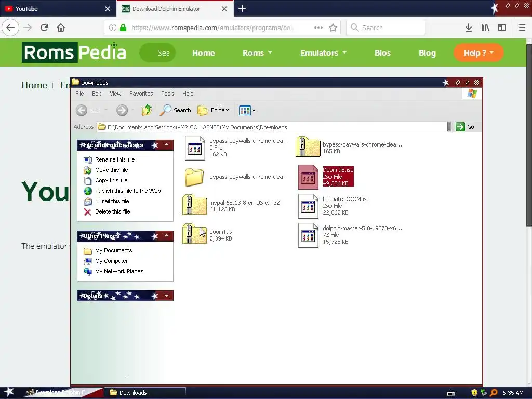The image size is (532, 399).
Task: Collapse the Other Places panel
Action: click(166, 235)
